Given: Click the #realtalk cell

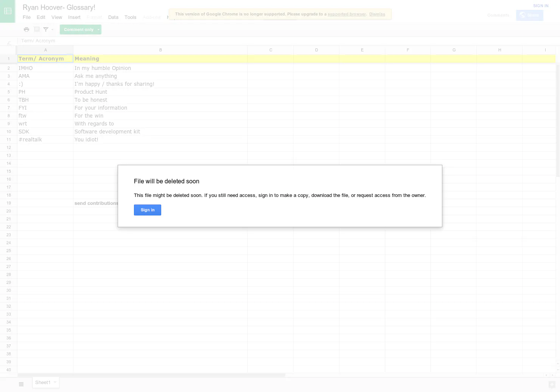Looking at the screenshot, I should click(45, 139).
